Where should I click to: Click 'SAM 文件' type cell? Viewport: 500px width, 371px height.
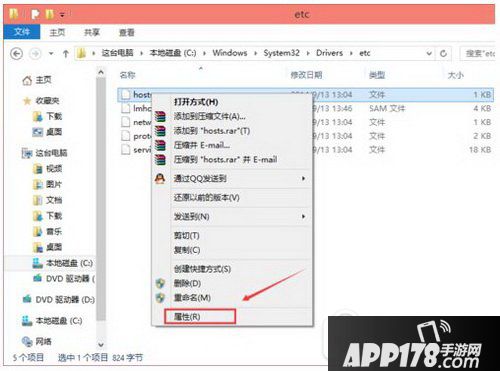click(387, 108)
